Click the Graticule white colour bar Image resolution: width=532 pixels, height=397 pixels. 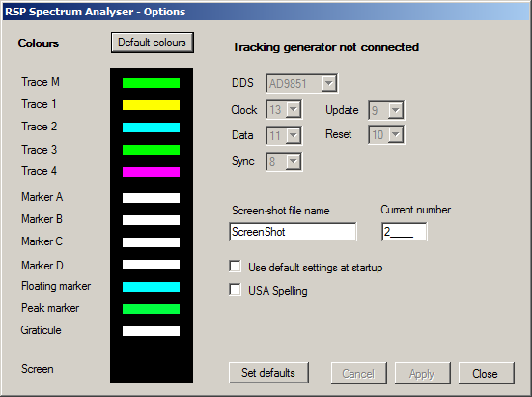[151, 331]
